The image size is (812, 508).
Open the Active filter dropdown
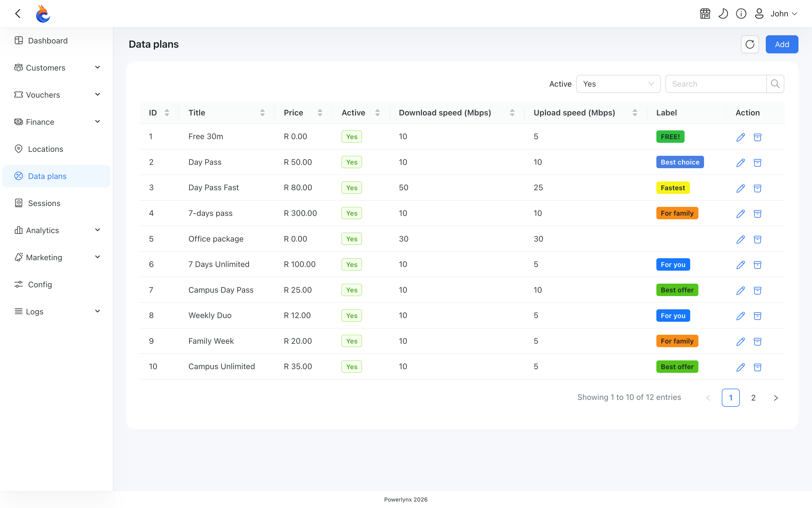click(x=618, y=84)
